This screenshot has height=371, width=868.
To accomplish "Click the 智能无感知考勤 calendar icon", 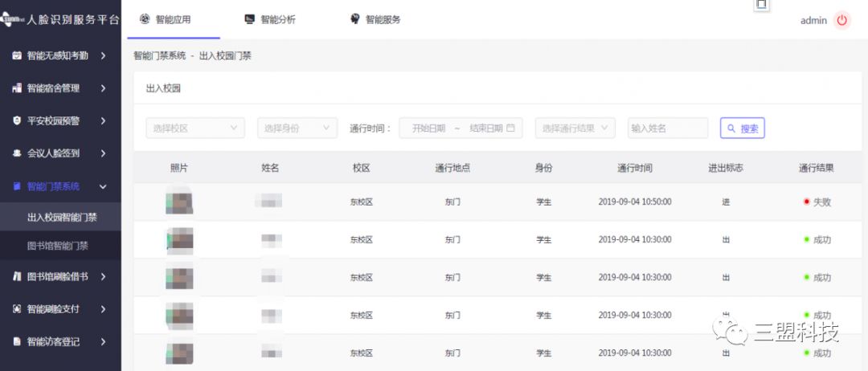I will pos(17,55).
